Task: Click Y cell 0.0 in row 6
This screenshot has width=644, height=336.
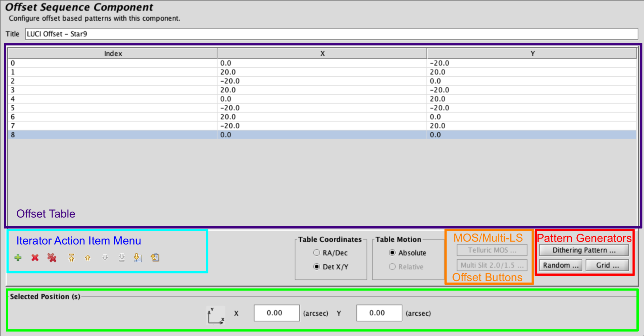Action: [532, 117]
